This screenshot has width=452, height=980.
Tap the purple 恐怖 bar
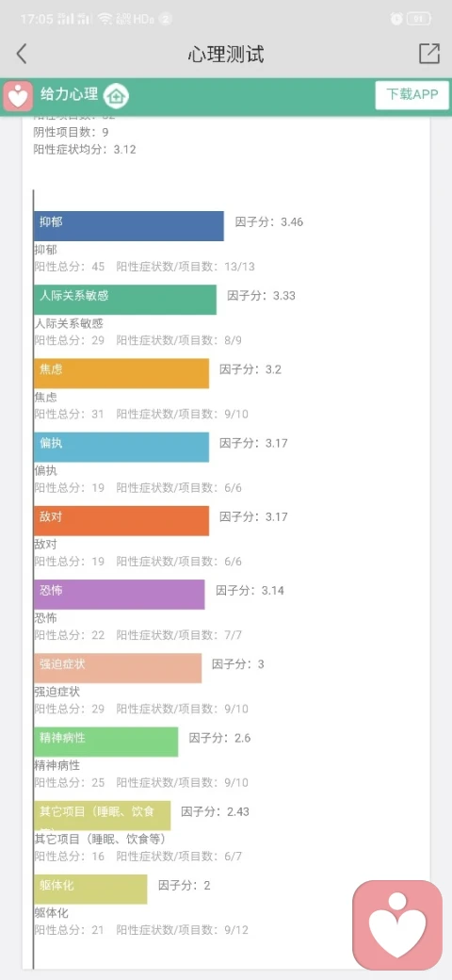[x=120, y=595]
